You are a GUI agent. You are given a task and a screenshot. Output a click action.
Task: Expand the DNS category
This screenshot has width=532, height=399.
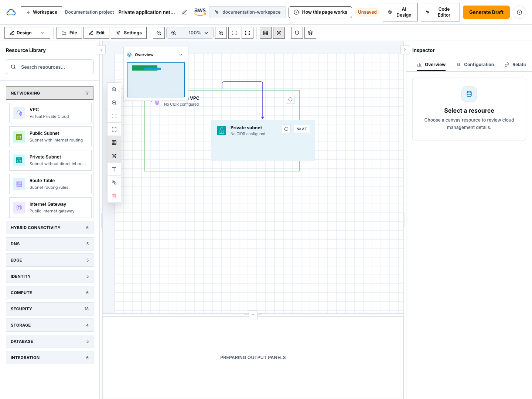(x=50, y=244)
